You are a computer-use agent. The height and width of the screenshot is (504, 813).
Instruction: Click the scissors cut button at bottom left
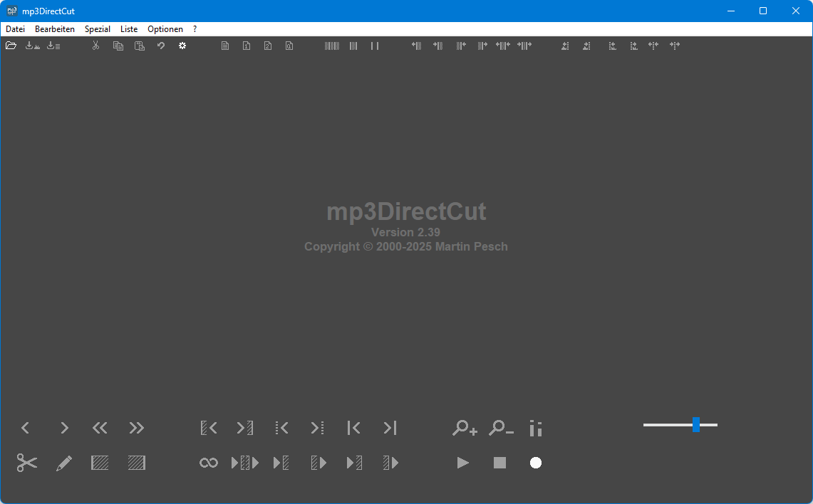(x=27, y=463)
